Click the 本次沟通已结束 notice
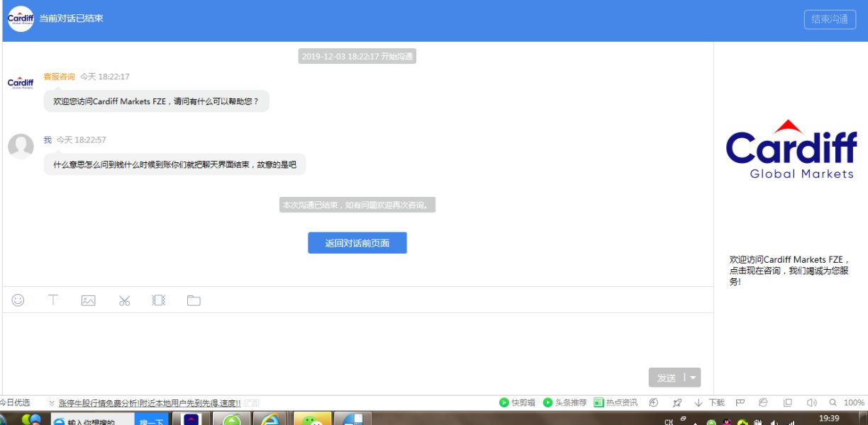868x425 pixels. tap(357, 205)
